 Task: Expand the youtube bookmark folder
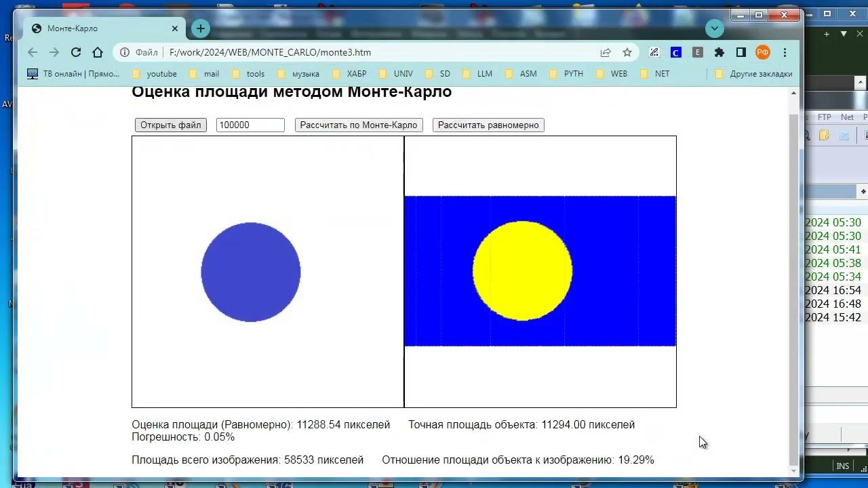click(154, 74)
